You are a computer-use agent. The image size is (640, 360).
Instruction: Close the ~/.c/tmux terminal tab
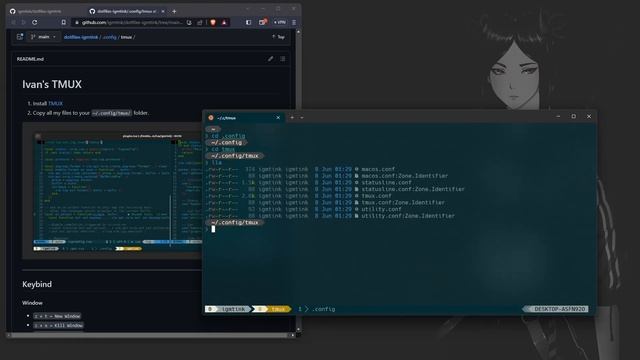tap(278, 118)
